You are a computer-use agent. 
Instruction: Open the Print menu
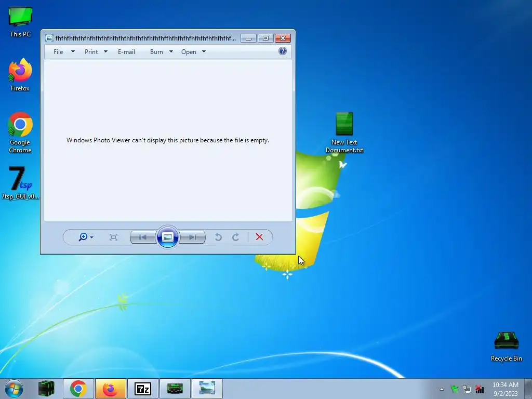[91, 52]
